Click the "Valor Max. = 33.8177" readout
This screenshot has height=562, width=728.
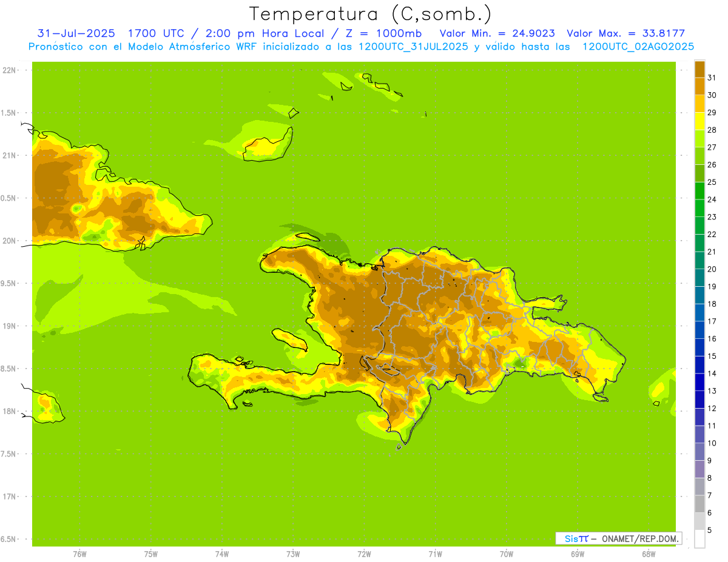tap(625, 33)
